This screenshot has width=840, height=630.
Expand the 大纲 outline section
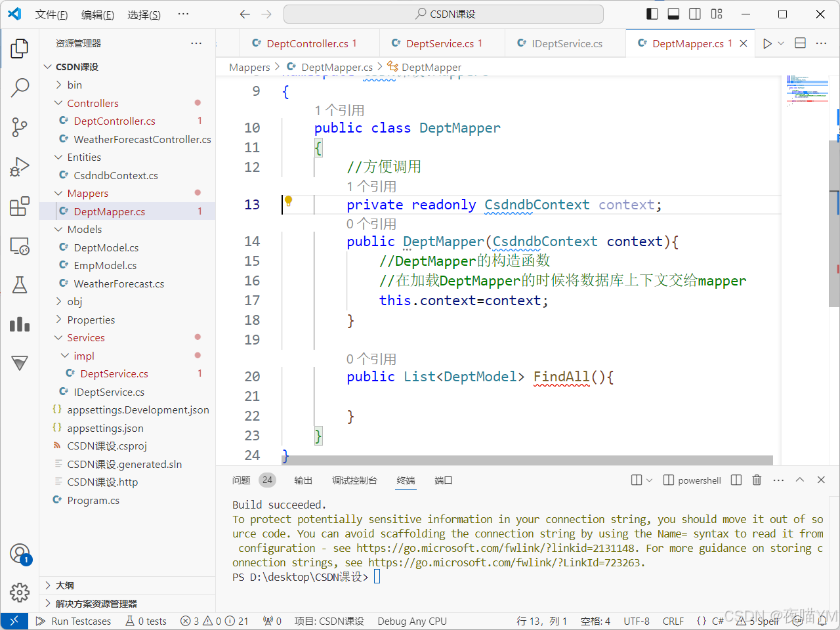point(127,585)
